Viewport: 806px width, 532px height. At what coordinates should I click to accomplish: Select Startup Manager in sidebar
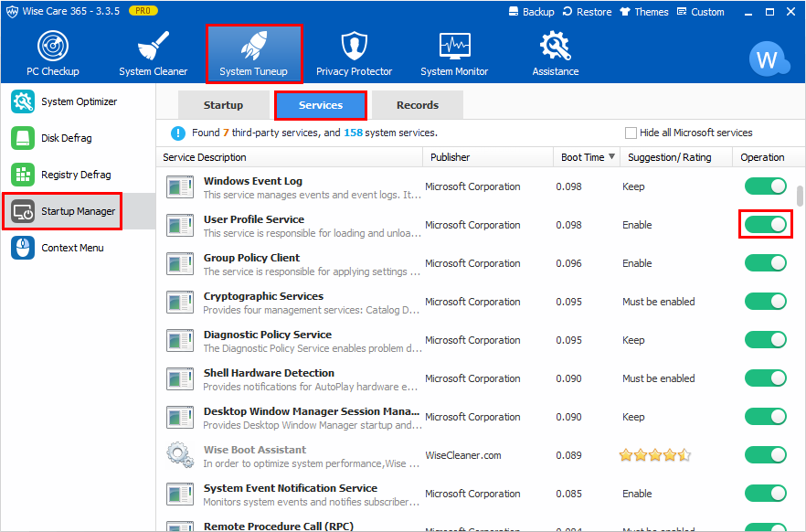click(63, 211)
